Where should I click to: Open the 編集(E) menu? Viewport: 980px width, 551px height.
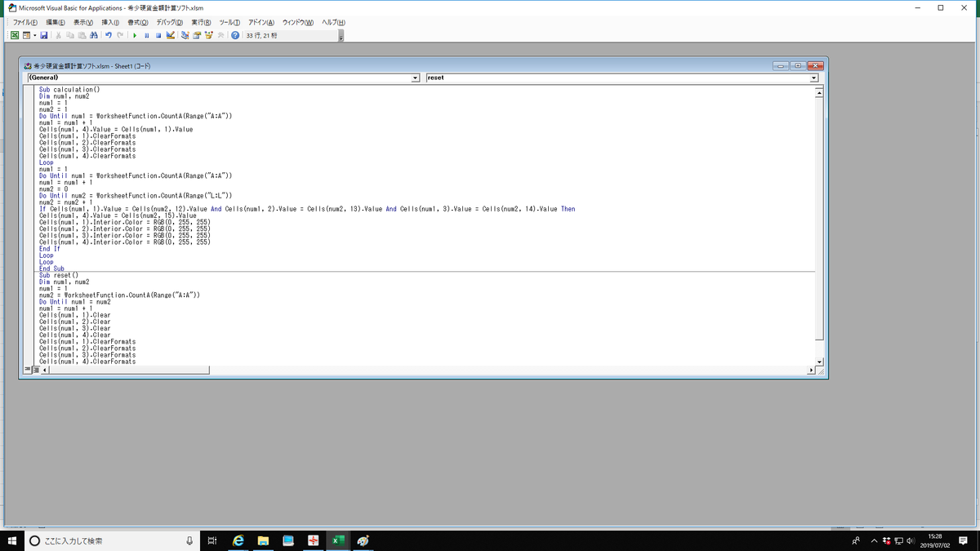tap(56, 22)
